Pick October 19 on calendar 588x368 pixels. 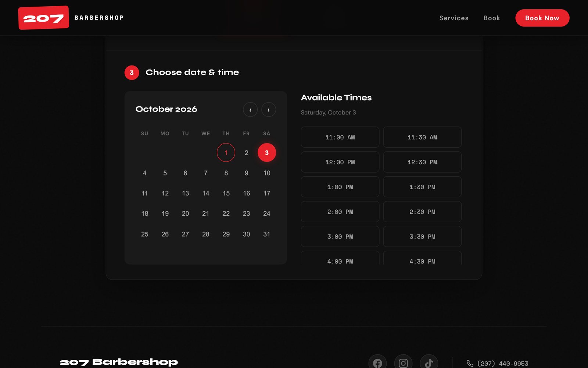tap(165, 213)
